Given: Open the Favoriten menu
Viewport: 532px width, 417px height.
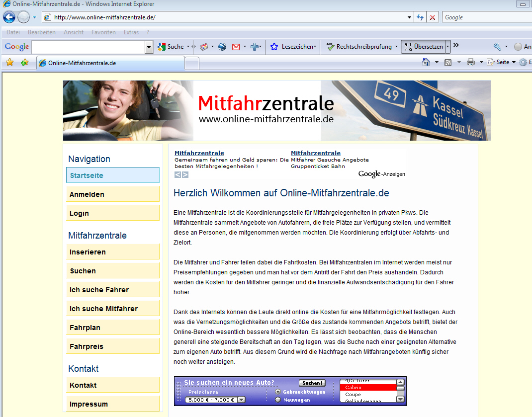Looking at the screenshot, I should [x=103, y=32].
